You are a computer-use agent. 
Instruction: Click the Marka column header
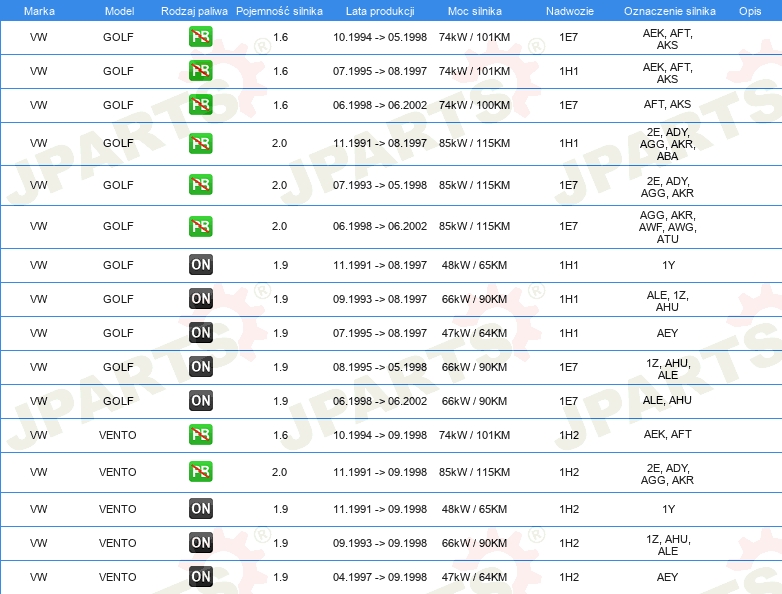point(39,11)
